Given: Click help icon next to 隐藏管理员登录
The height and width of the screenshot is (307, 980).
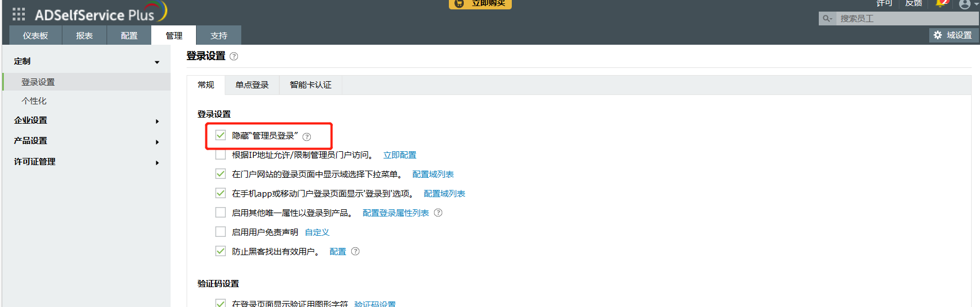Looking at the screenshot, I should pos(307,137).
